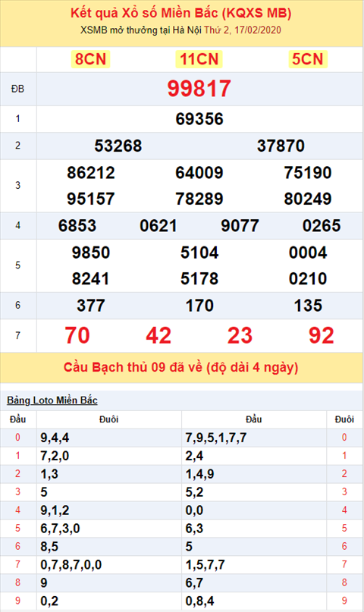Viewport: 364px width, 612px height.
Task: Open the Bảng Loto Miền Bắc link
Action: (x=52, y=400)
